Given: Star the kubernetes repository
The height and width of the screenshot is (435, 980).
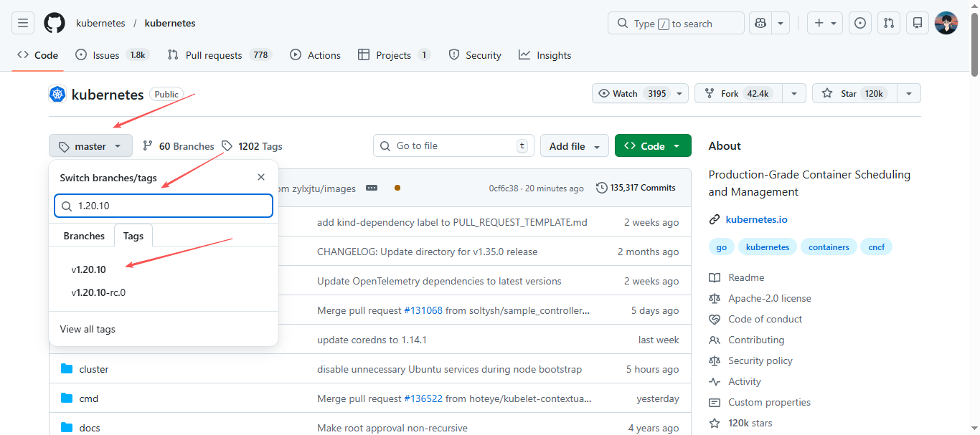Looking at the screenshot, I should 854,93.
